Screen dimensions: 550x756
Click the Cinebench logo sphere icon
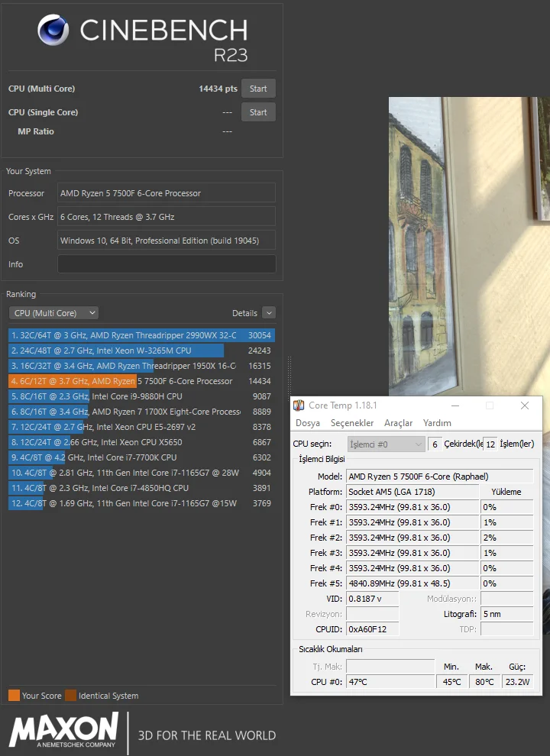[x=53, y=30]
